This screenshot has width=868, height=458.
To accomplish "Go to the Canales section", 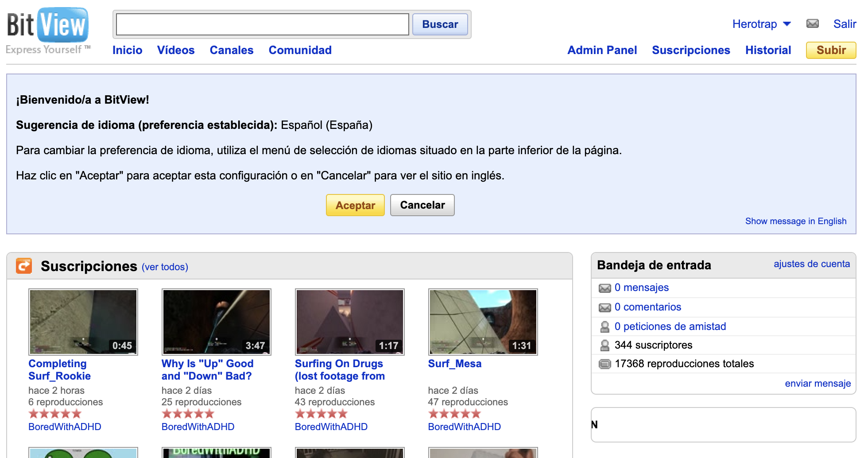I will [x=232, y=50].
